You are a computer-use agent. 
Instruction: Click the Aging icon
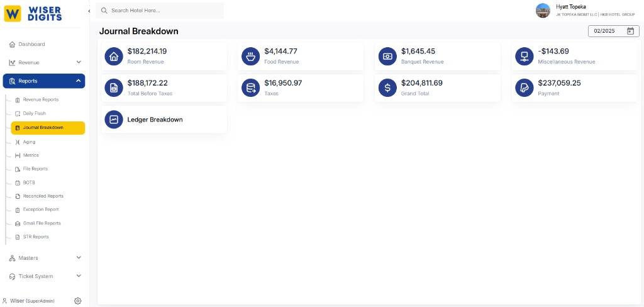[18, 142]
